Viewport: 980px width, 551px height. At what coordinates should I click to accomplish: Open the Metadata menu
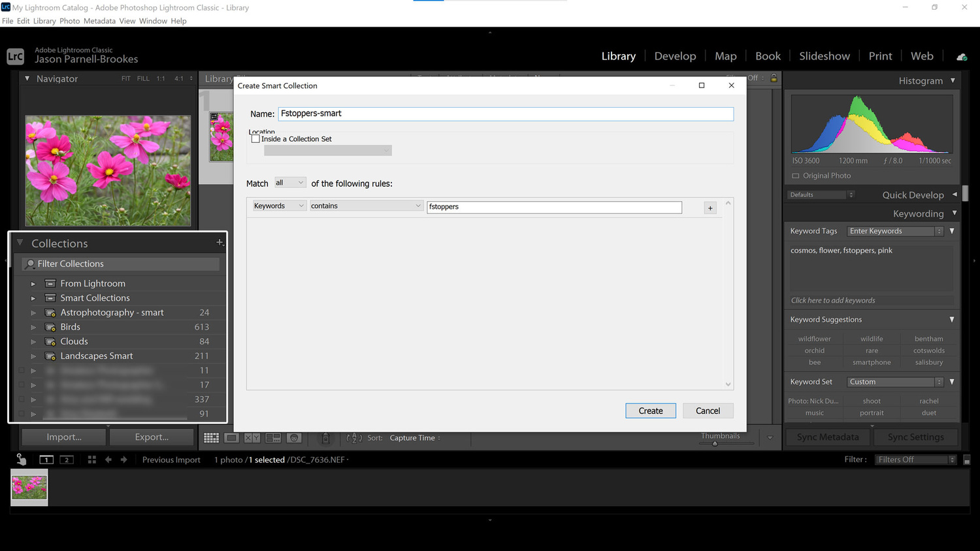(x=99, y=21)
